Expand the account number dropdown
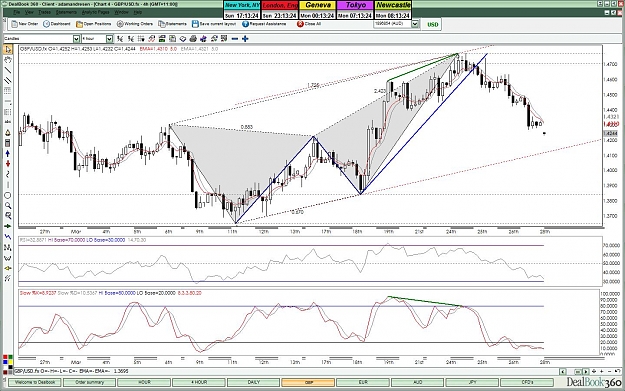Image resolution: width=625 pixels, height=391 pixels. (x=415, y=24)
